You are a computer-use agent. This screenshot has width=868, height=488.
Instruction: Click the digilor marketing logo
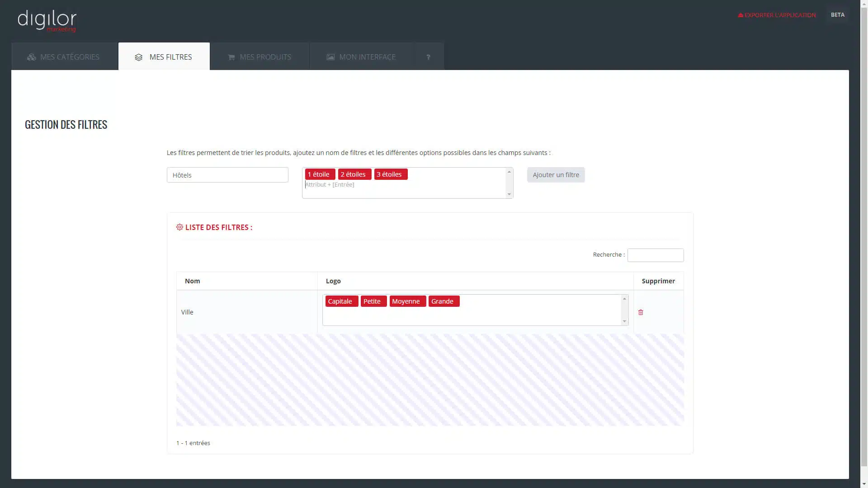[x=47, y=21]
